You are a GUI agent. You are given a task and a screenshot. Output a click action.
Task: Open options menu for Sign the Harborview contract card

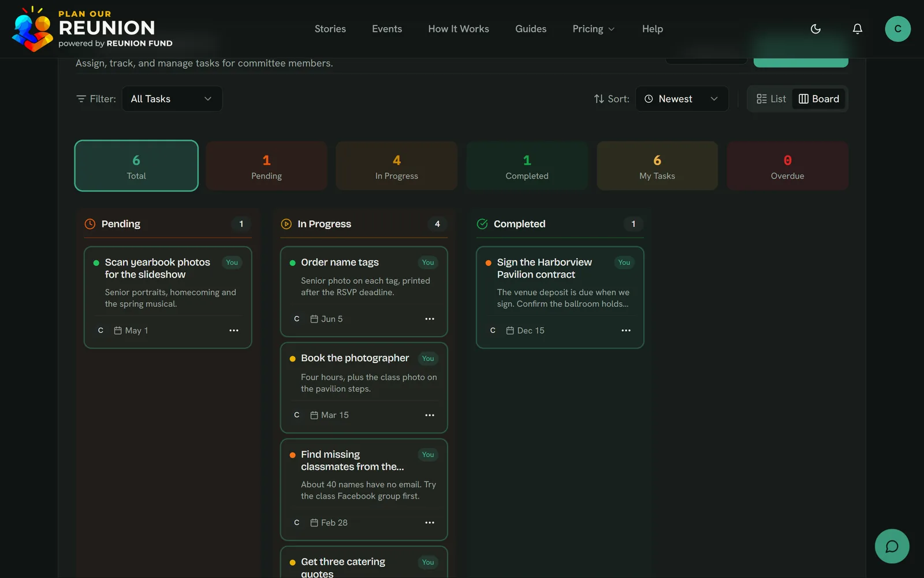pos(626,331)
